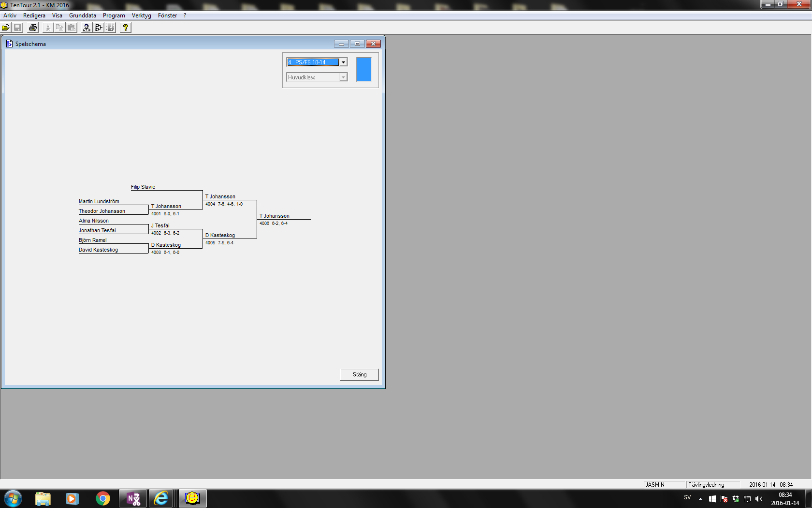Expand the PS/FS 10-14 class dropdown

click(x=343, y=62)
